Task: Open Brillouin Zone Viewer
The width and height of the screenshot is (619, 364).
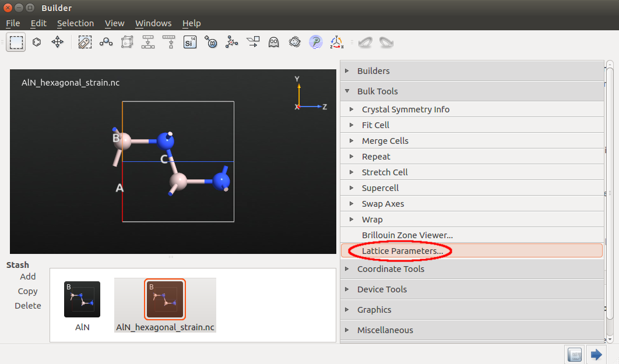Action: (x=472, y=235)
